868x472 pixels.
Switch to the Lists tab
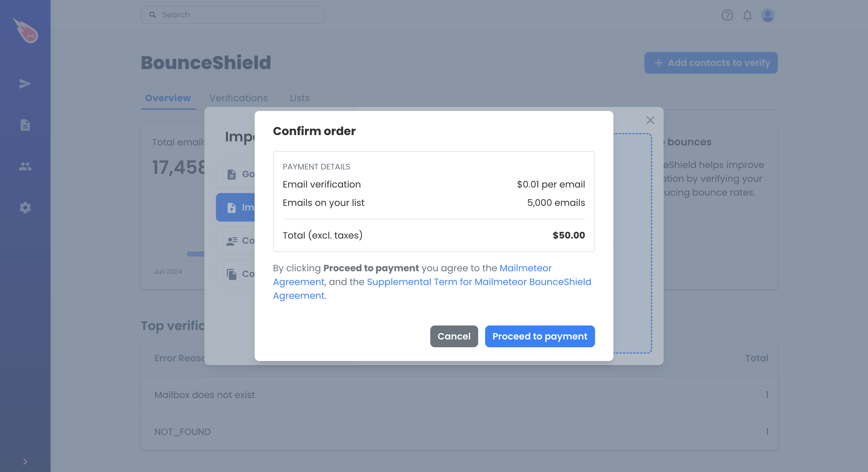pos(300,98)
